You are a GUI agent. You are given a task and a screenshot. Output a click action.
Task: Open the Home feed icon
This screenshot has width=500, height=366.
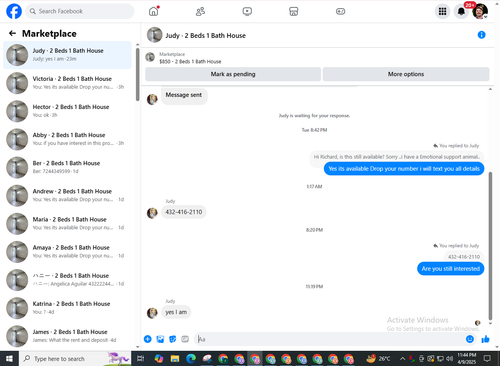[153, 11]
